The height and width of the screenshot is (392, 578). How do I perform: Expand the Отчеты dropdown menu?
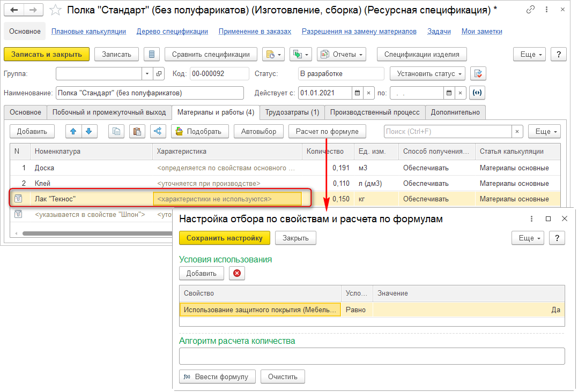click(x=341, y=54)
